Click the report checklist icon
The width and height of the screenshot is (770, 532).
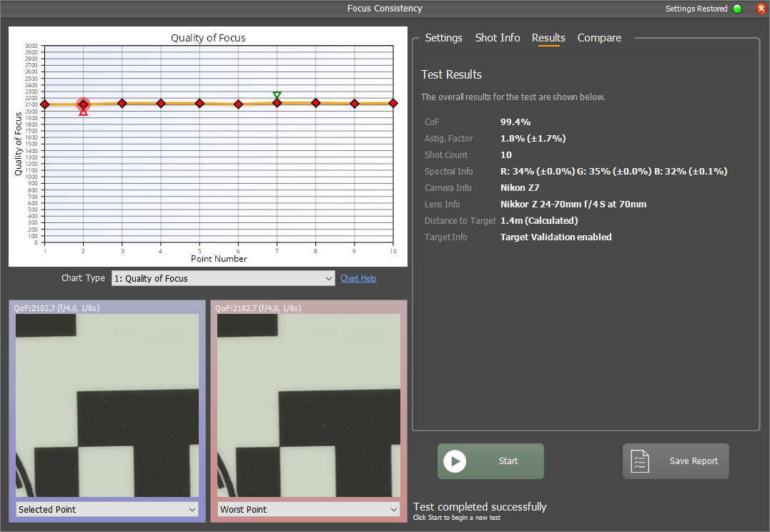640,461
